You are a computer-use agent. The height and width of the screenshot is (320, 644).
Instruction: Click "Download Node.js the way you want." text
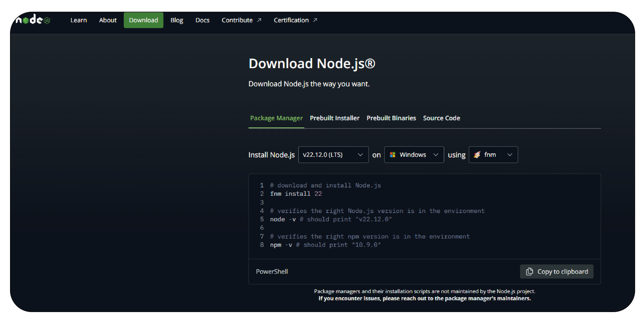click(309, 84)
